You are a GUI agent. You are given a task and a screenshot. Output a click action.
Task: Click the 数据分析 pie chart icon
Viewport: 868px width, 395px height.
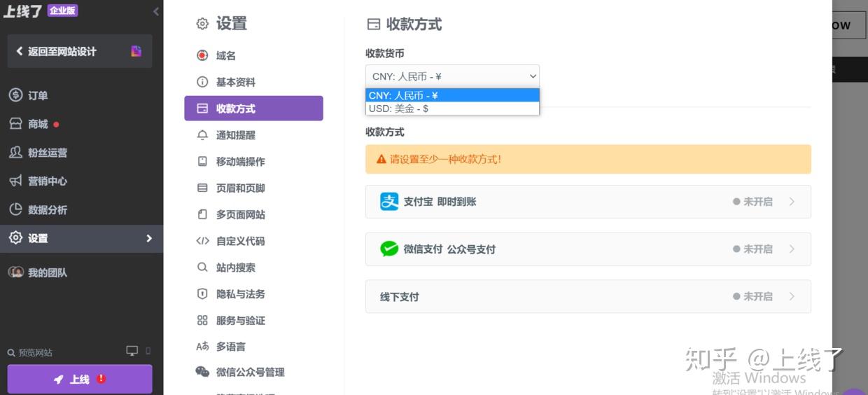click(x=15, y=209)
